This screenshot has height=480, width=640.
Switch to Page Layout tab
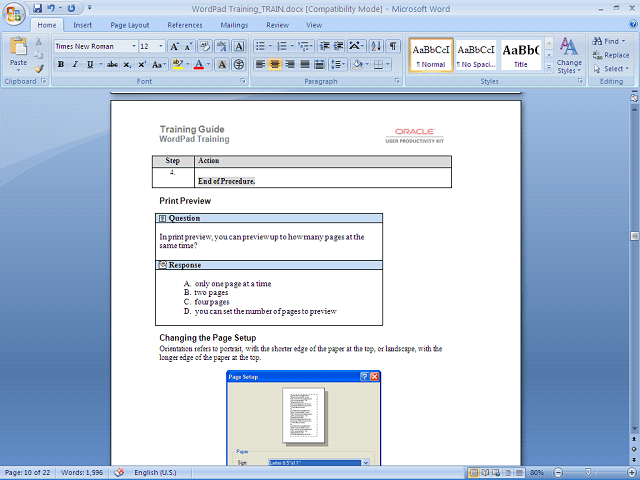[130, 25]
